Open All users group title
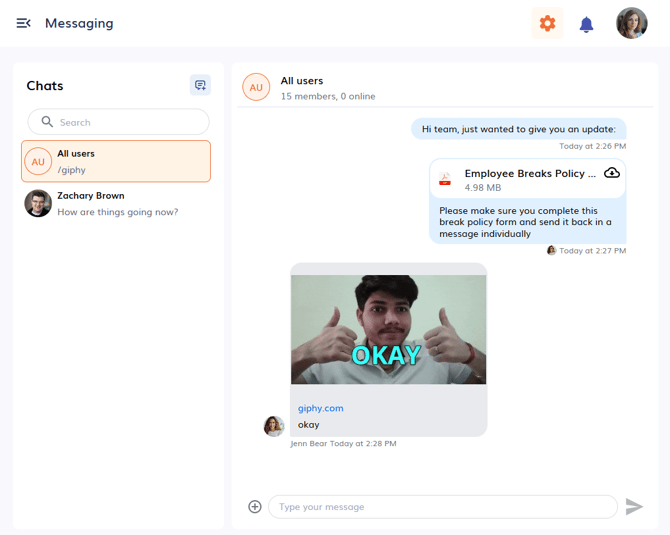 [x=302, y=81]
